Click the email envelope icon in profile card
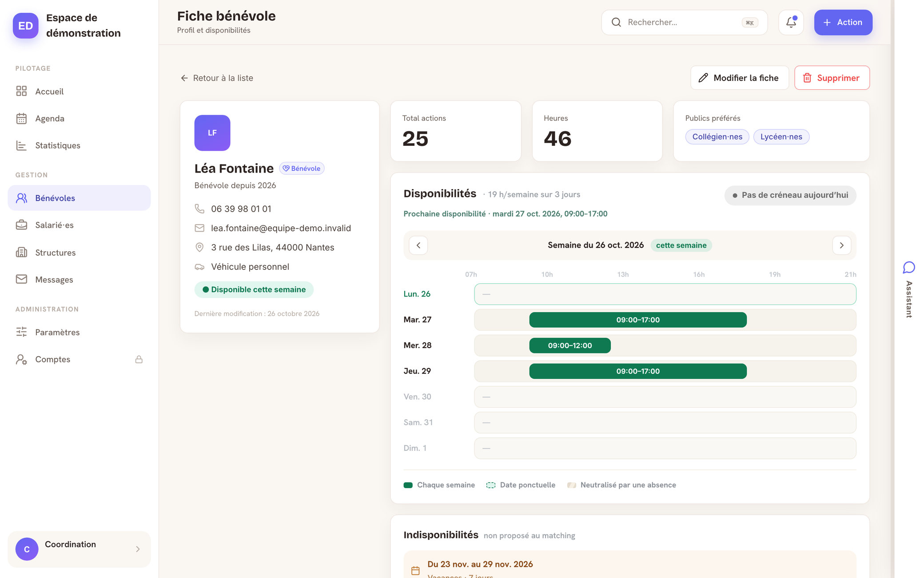 (199, 228)
